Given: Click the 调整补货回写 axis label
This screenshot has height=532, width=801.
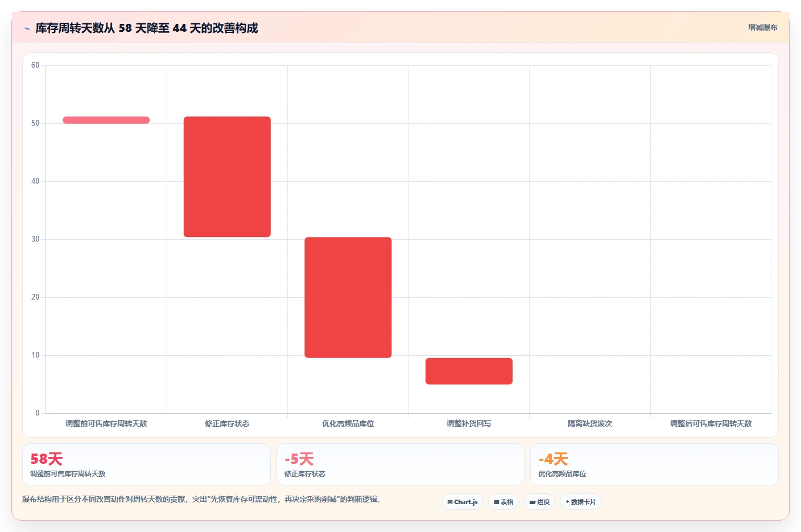Looking at the screenshot, I should pyautogui.click(x=469, y=423).
